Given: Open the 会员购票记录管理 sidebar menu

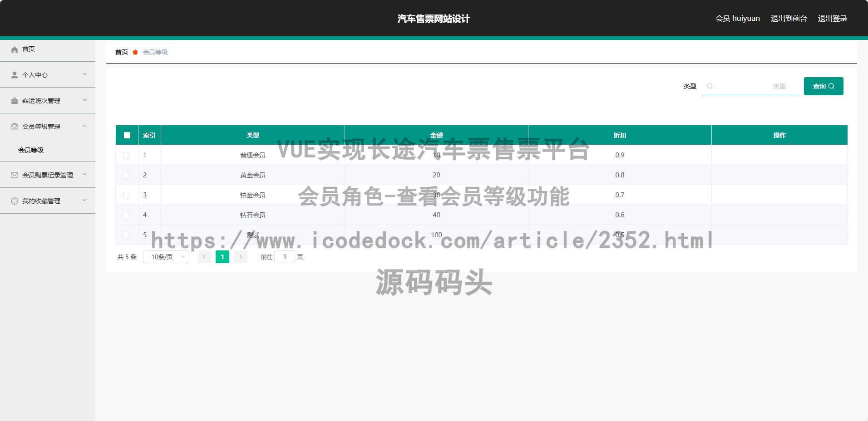Looking at the screenshot, I should pos(48,175).
